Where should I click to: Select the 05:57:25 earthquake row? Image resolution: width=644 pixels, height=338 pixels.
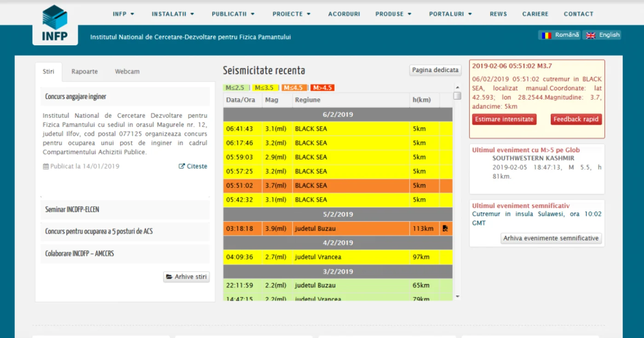pyautogui.click(x=338, y=172)
